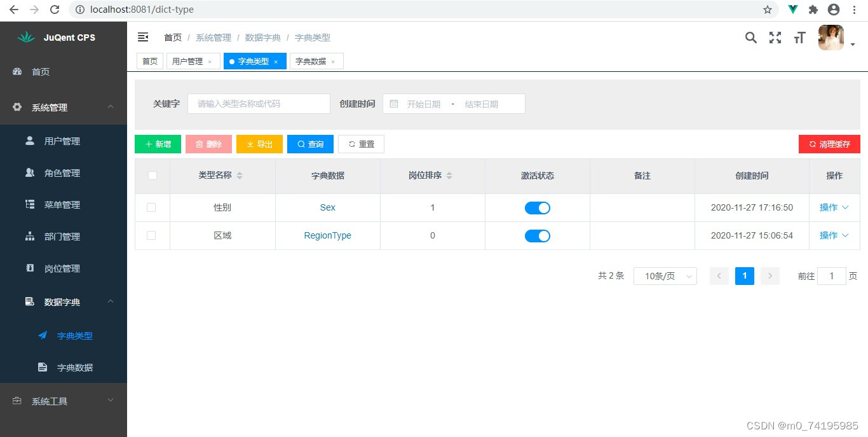
Task: Click the 删除 button
Action: (208, 144)
